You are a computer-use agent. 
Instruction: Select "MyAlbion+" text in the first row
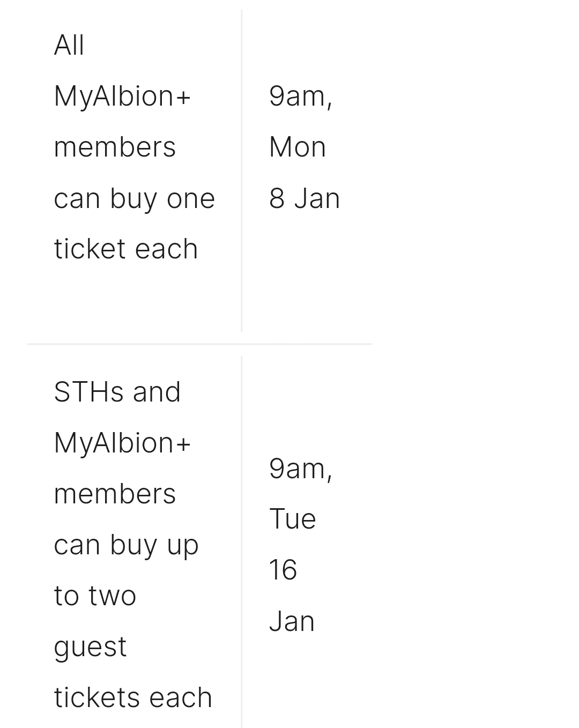pyautogui.click(x=122, y=96)
